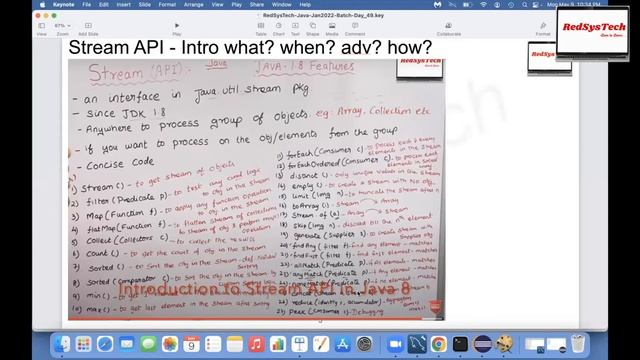Open Messages from the Dock
640x360 pixels.
tap(148, 344)
